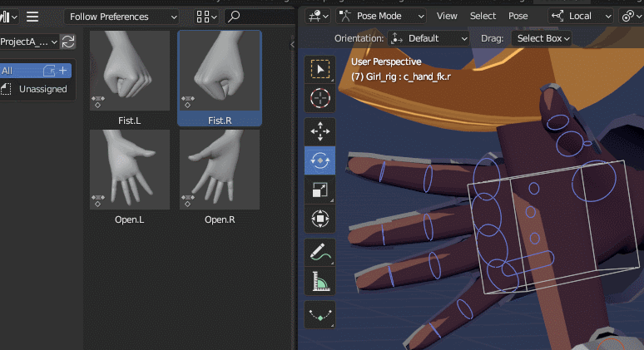The image size is (644, 350).
Task: Expand the Follow Preferences import dropdown
Action: tap(121, 17)
